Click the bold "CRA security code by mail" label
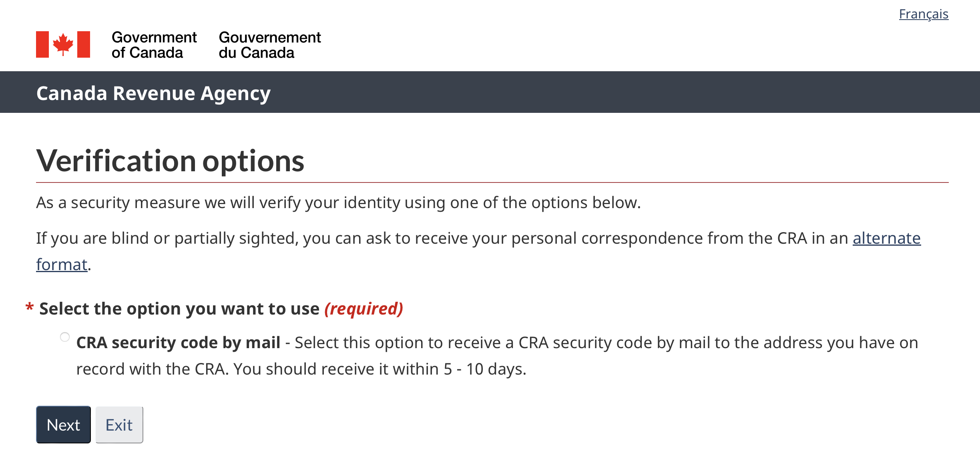 [x=178, y=343]
